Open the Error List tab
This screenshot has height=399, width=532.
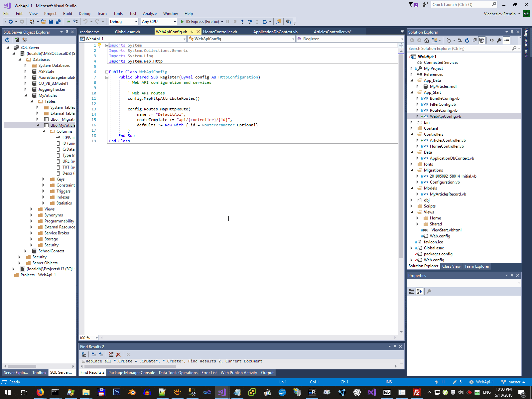[x=209, y=373]
